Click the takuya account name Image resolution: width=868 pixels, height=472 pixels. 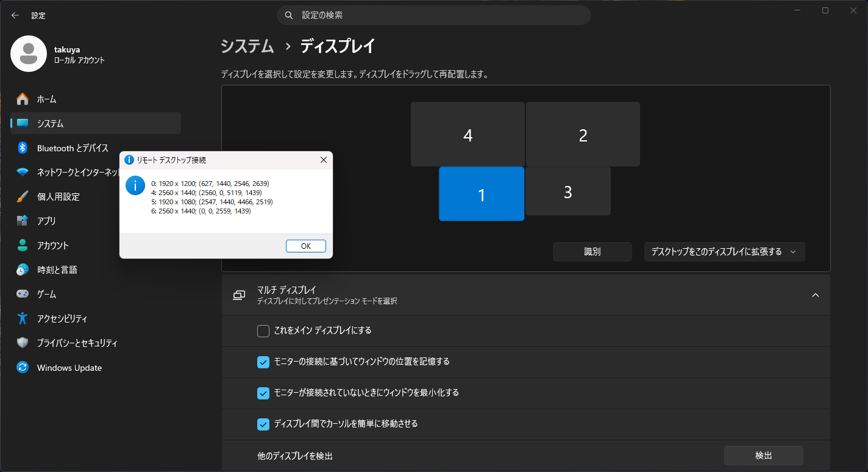(68, 49)
